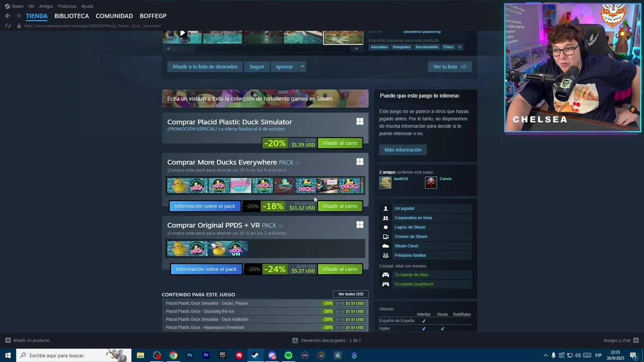Open the Steam menu
Image resolution: width=644 pixels, height=362 pixels.
(14, 6)
